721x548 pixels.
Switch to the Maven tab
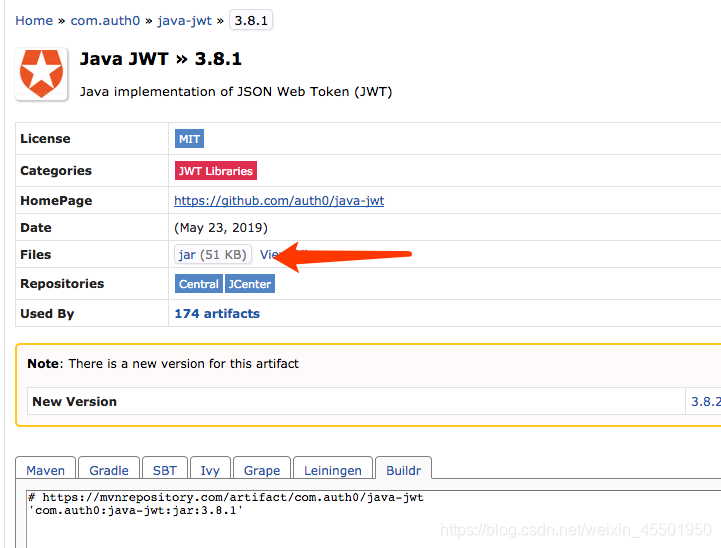click(x=46, y=469)
